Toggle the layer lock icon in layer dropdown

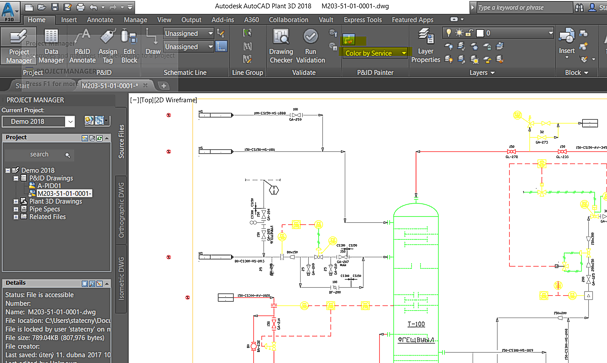click(469, 33)
